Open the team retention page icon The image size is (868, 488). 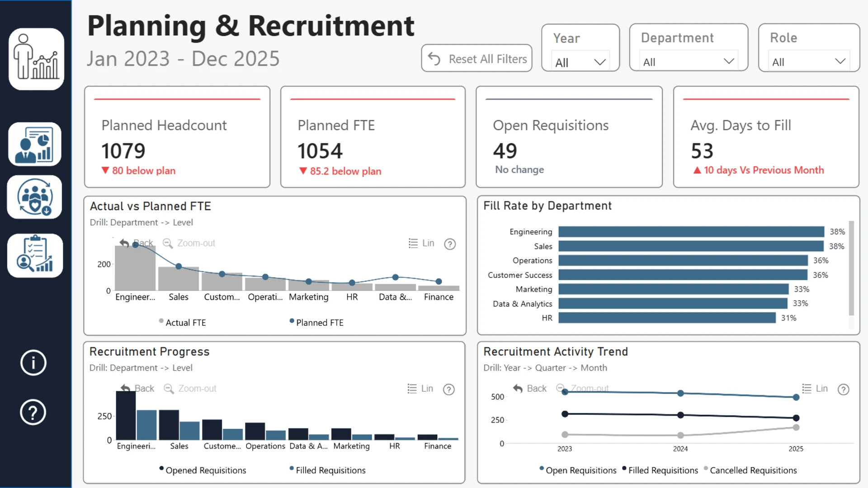[x=35, y=197]
